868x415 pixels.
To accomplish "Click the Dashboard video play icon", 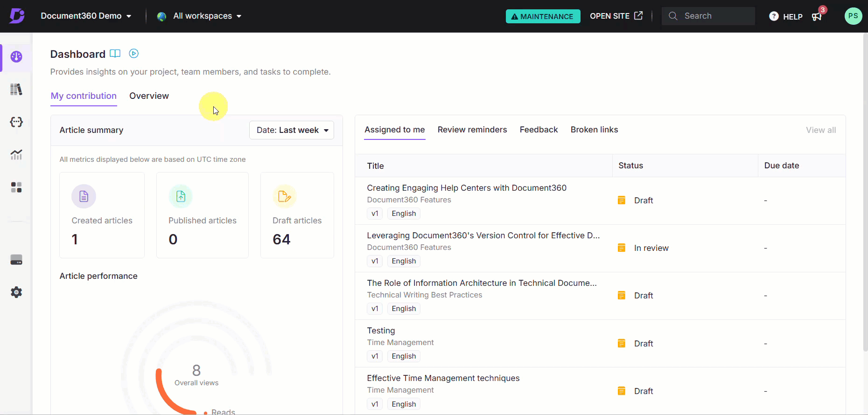I will point(134,54).
